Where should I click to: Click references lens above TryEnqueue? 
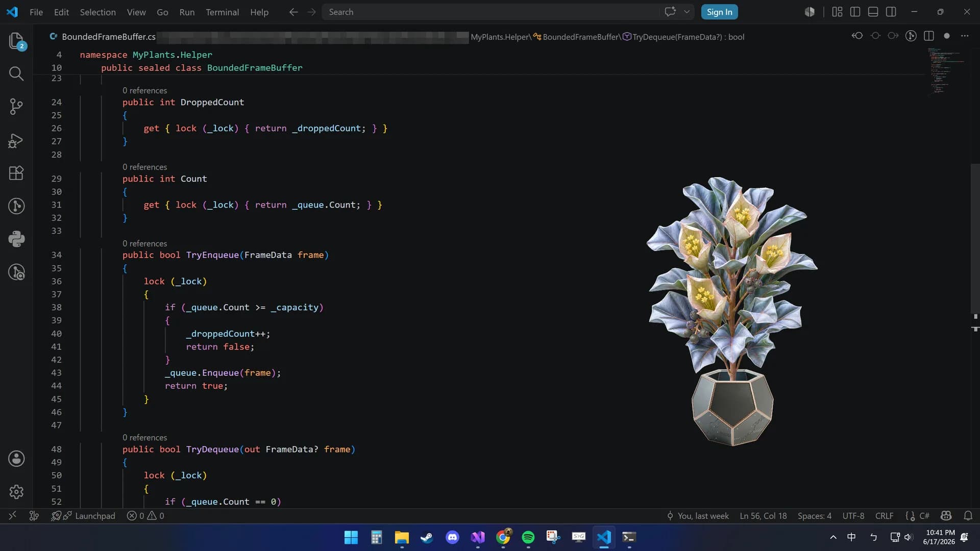pyautogui.click(x=144, y=243)
